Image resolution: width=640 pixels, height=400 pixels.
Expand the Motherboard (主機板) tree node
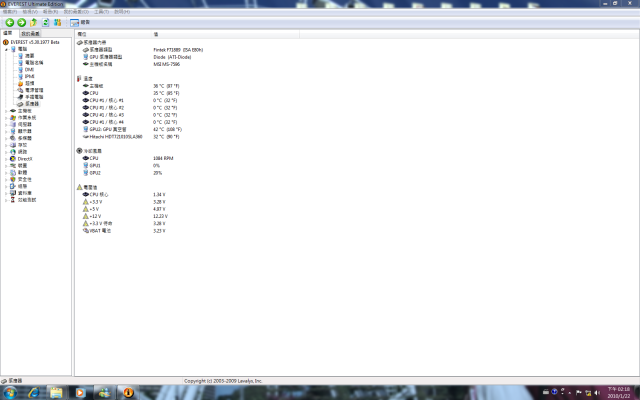[x=6, y=111]
